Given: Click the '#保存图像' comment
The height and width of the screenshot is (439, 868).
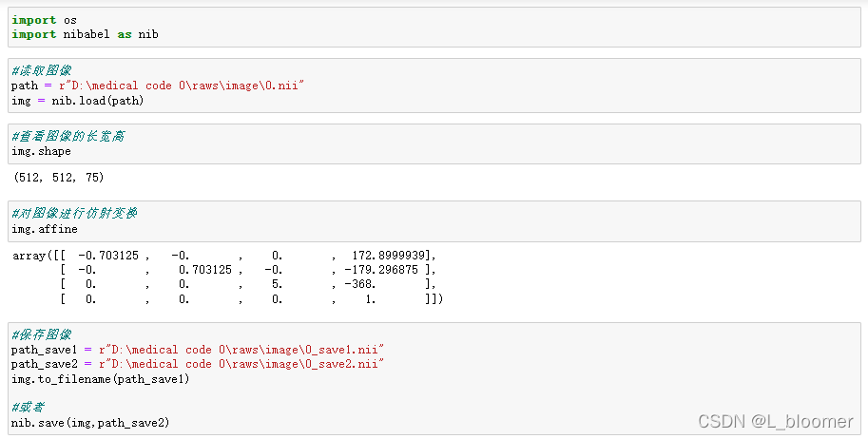Looking at the screenshot, I should [42, 334].
